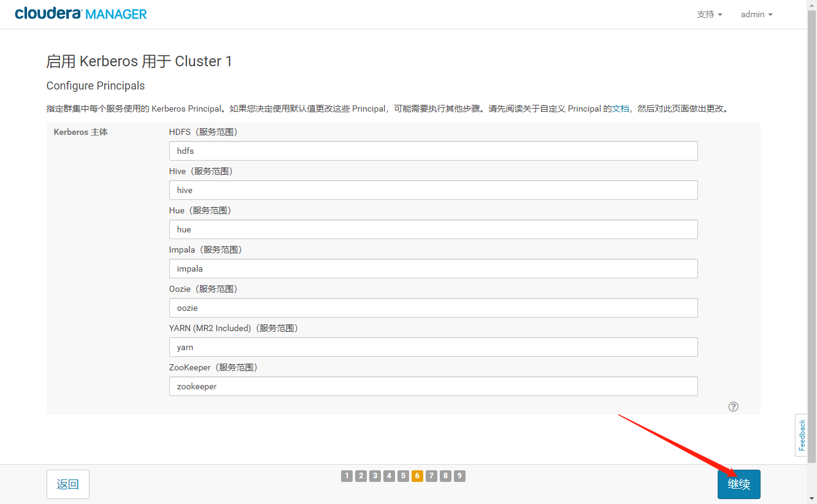The image size is (817, 504).
Task: Go to wizard step 5
Action: (403, 476)
